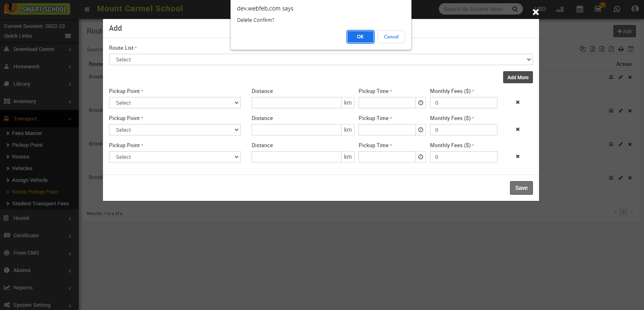Open WhatsApp icon in the header
The height and width of the screenshot is (310, 644).
(x=617, y=9)
